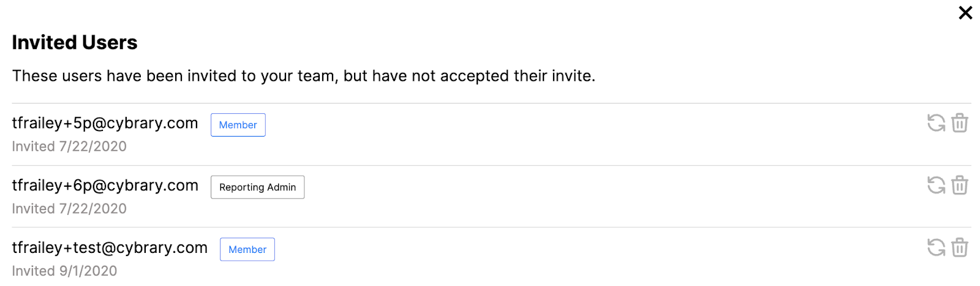Resend invite to tfrailey+5p@cybrary.com
The image size is (980, 286).
point(936,123)
